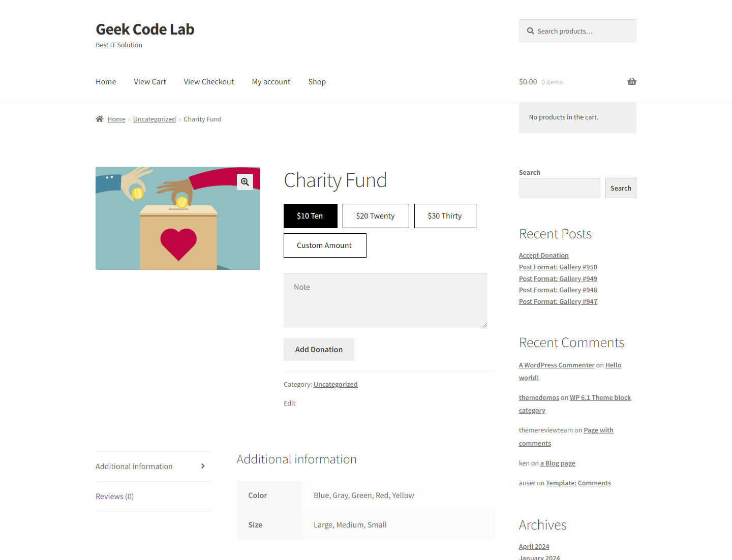732x560 pixels.
Task: Click into the Note text area
Action: [x=385, y=300]
